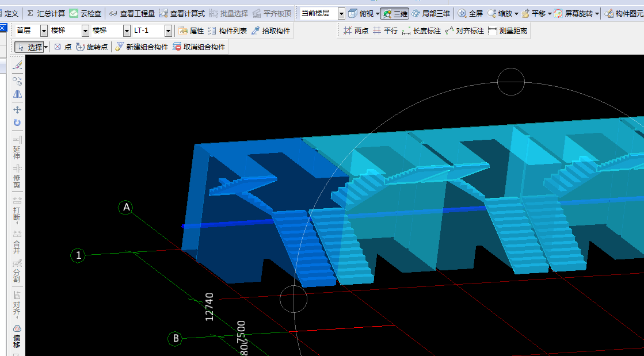This screenshot has height=356, width=644.
Task: Open the second 楼梯 type dropdown
Action: coord(127,31)
